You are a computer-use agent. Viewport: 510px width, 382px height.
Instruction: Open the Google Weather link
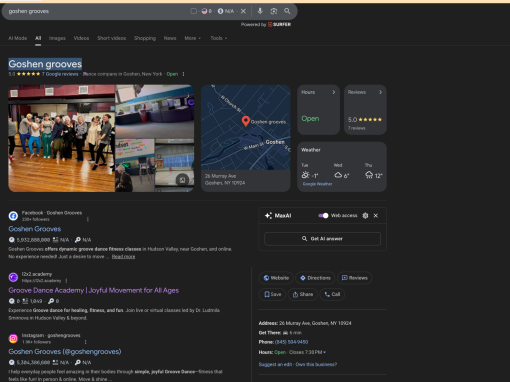(317, 184)
